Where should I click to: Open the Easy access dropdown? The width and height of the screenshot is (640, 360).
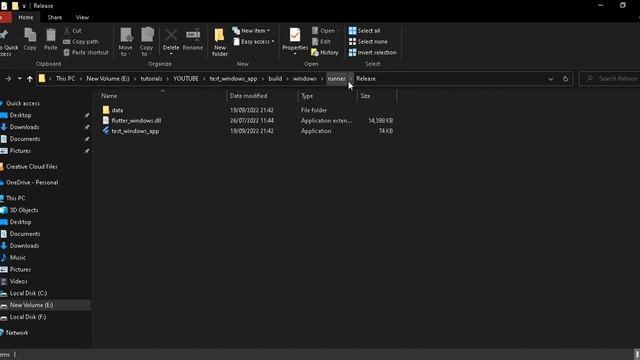pos(254,42)
